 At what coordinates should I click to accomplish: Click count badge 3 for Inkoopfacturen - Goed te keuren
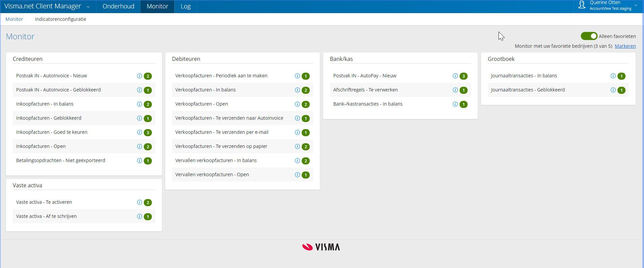(x=148, y=132)
